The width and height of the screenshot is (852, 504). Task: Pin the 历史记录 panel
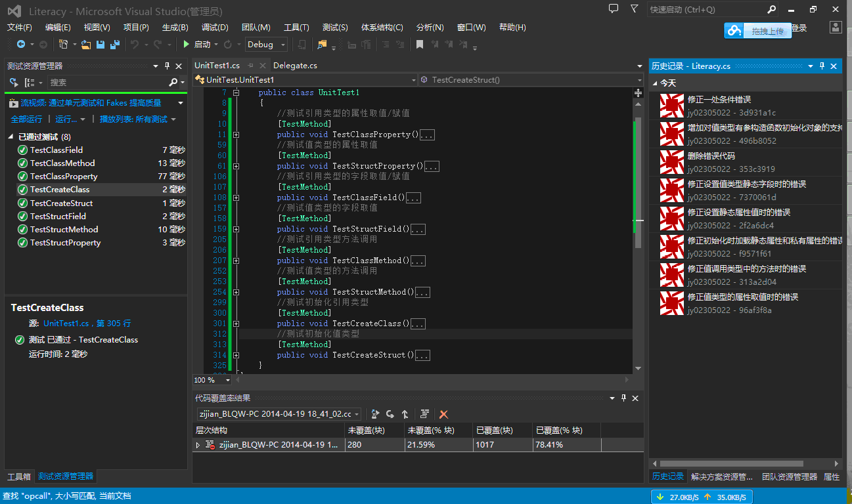tap(822, 66)
